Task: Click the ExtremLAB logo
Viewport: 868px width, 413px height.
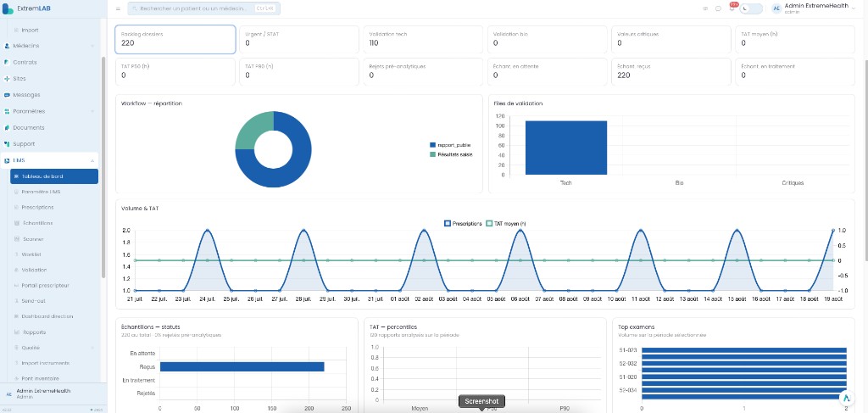Action: tap(26, 8)
